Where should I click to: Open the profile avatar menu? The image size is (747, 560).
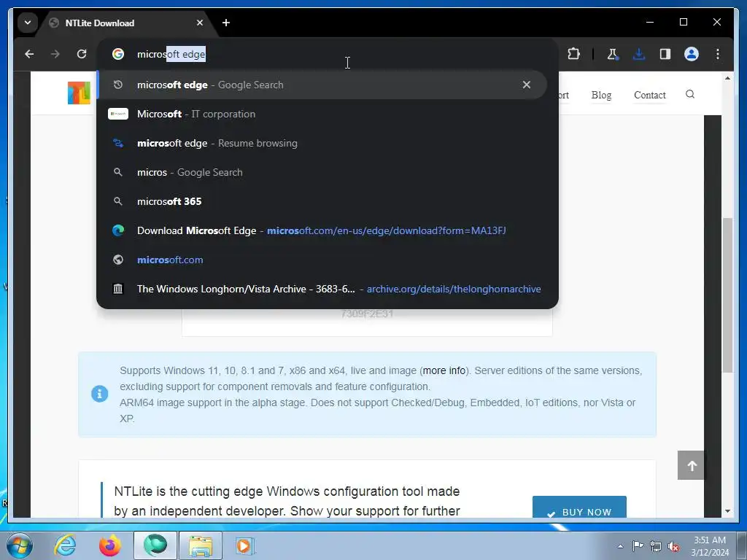pyautogui.click(x=692, y=54)
